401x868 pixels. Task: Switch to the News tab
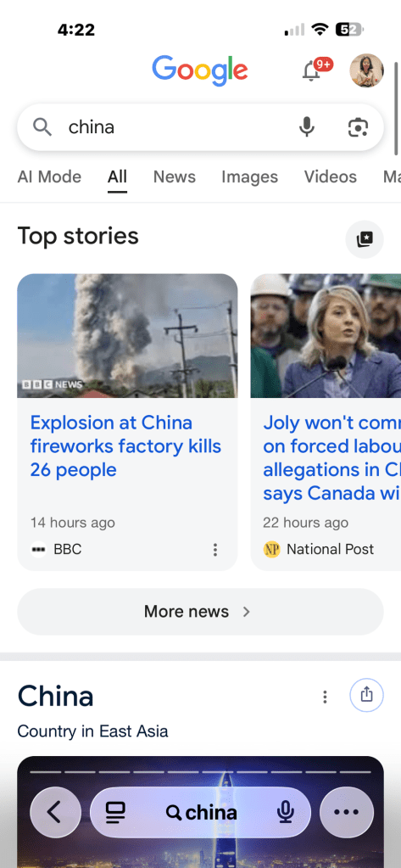click(x=175, y=177)
